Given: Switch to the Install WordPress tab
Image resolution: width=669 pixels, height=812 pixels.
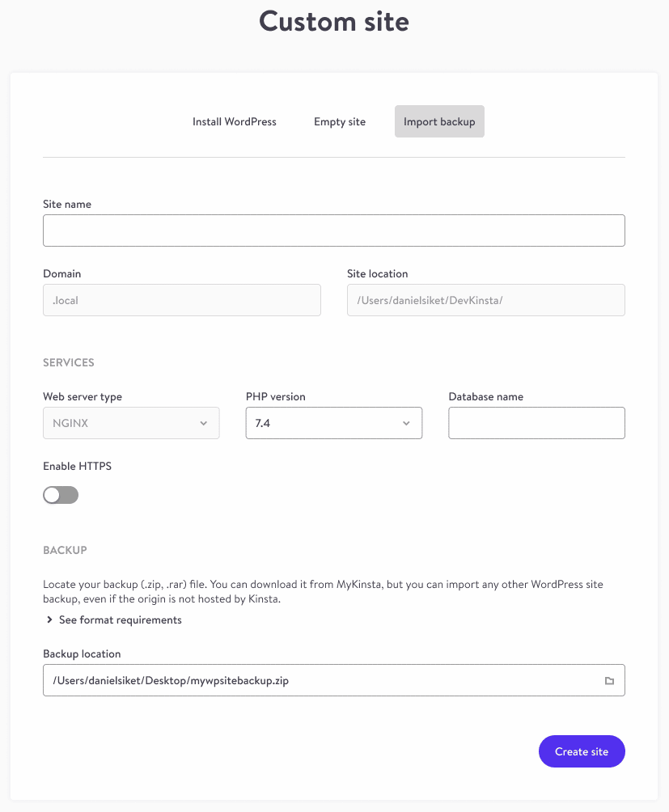Looking at the screenshot, I should click(234, 121).
